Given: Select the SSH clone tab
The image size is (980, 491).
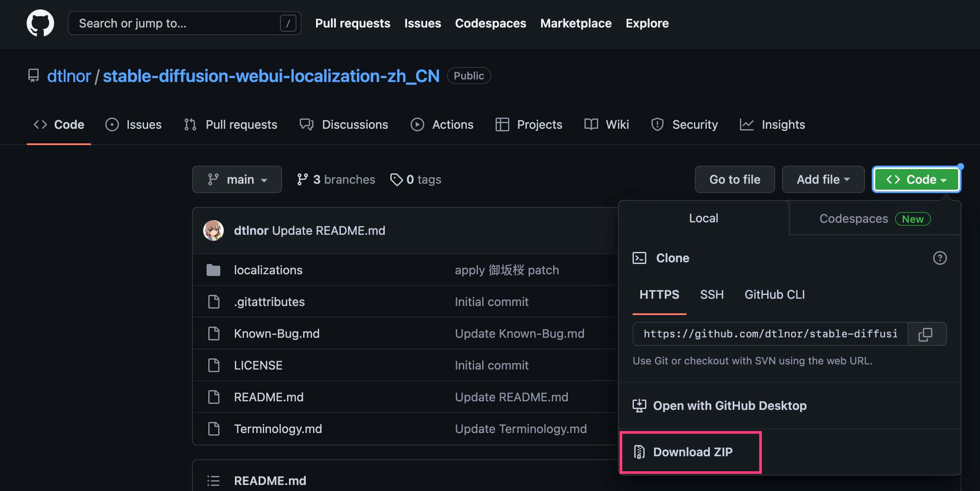Looking at the screenshot, I should tap(712, 294).
